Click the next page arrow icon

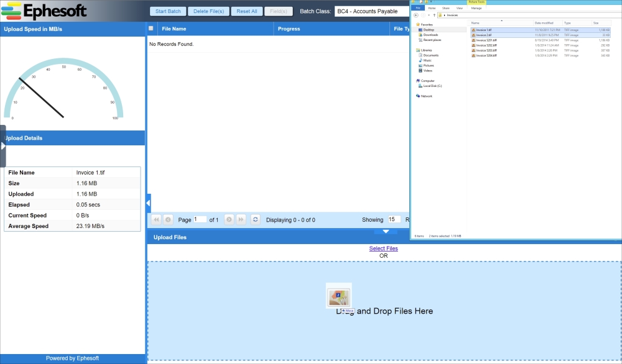click(x=229, y=219)
